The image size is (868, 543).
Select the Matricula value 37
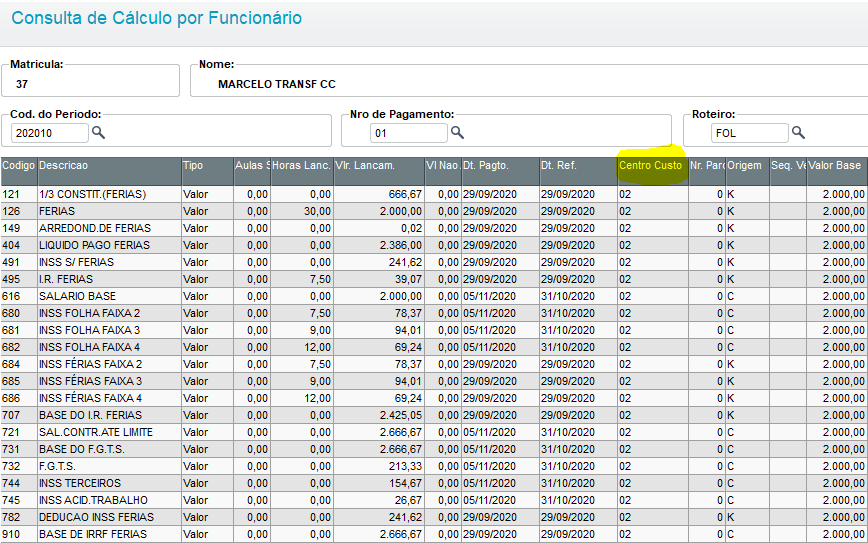coord(22,84)
